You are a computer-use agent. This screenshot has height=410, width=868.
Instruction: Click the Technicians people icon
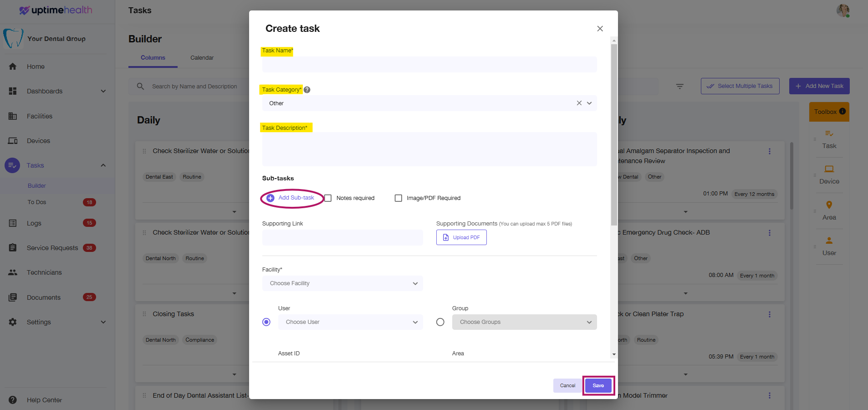point(13,272)
